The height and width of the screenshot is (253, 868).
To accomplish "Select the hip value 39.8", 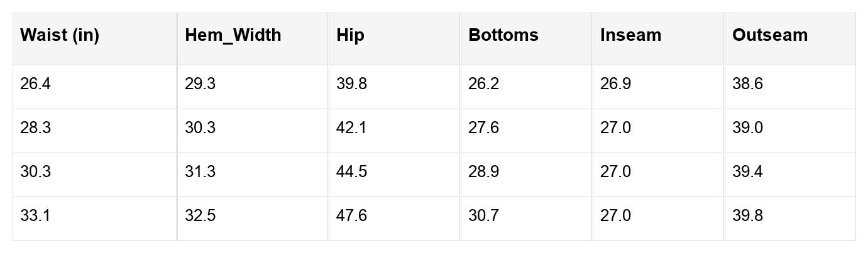I will pos(352,84).
